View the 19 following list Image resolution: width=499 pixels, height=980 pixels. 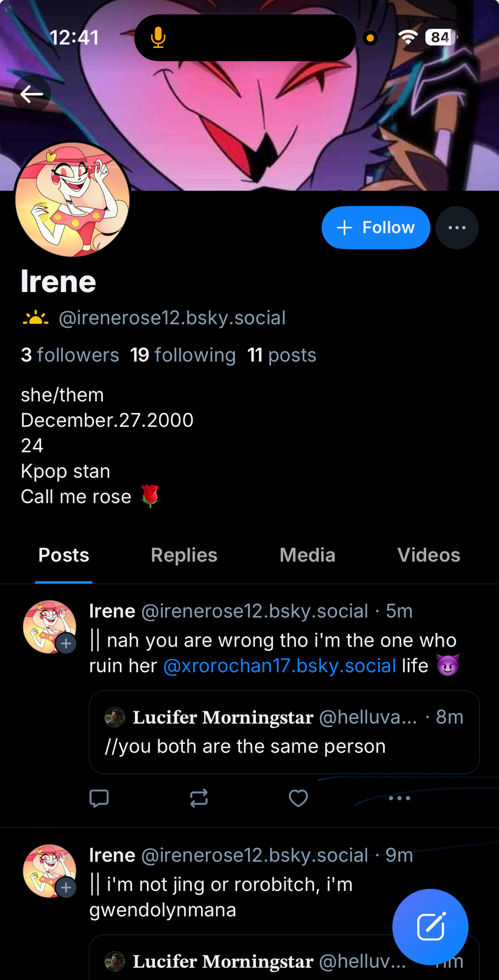[x=183, y=355]
